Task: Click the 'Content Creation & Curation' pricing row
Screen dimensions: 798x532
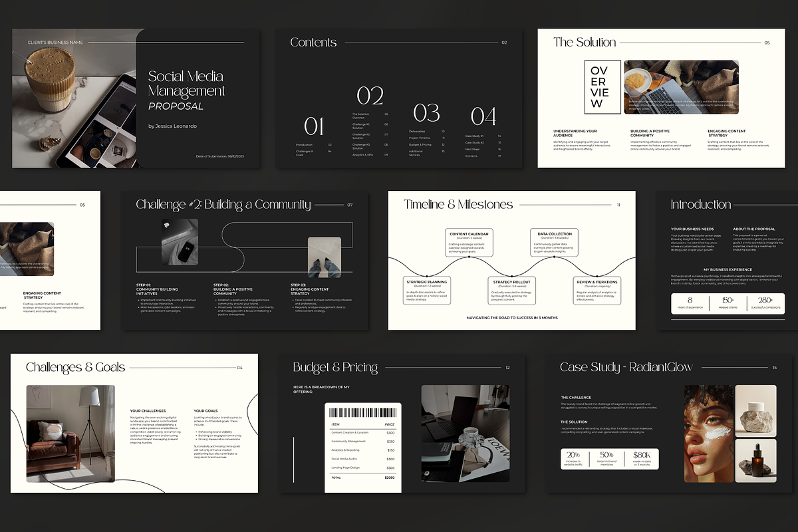Action: pos(363,432)
